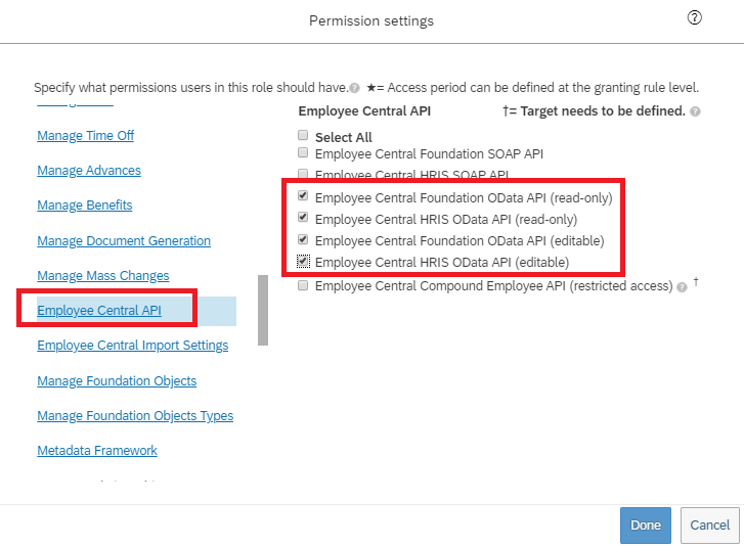Uncheck Employee Central HRIS OData API (editable)
Screen dimensions: 744x547
pyautogui.click(x=303, y=262)
